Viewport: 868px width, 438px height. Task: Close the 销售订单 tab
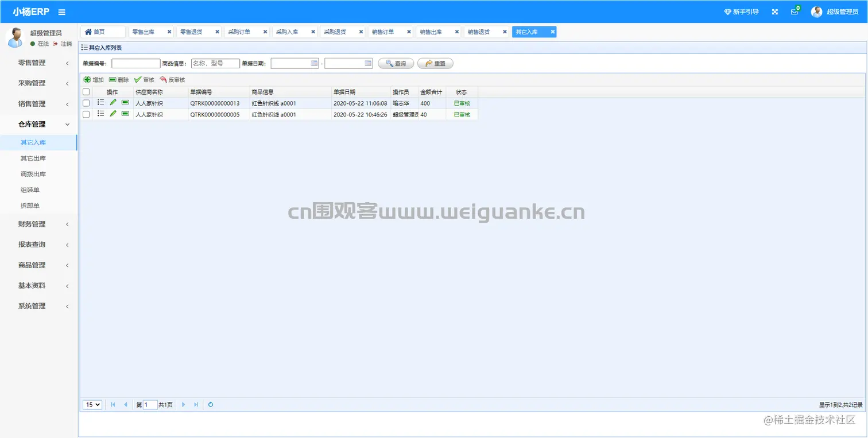(x=409, y=32)
